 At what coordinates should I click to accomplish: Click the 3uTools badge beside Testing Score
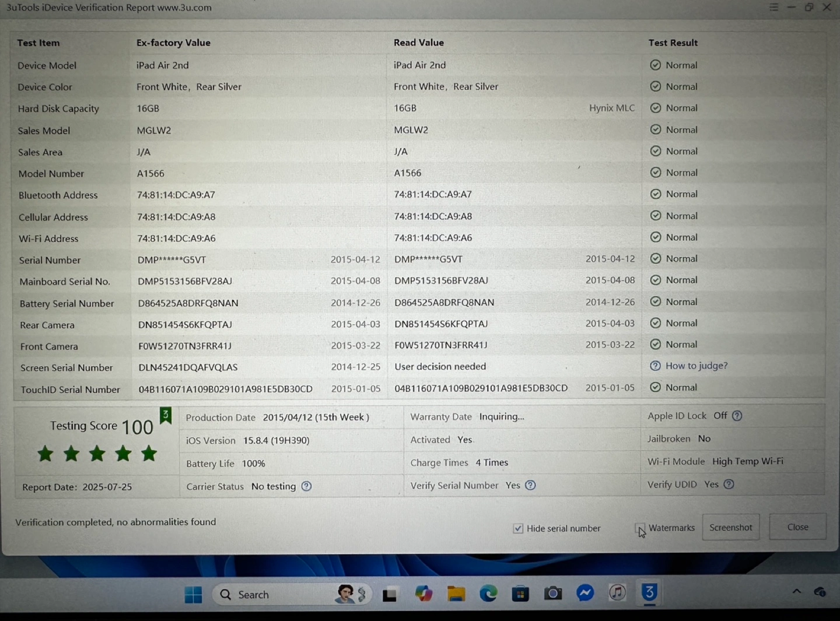point(166,415)
